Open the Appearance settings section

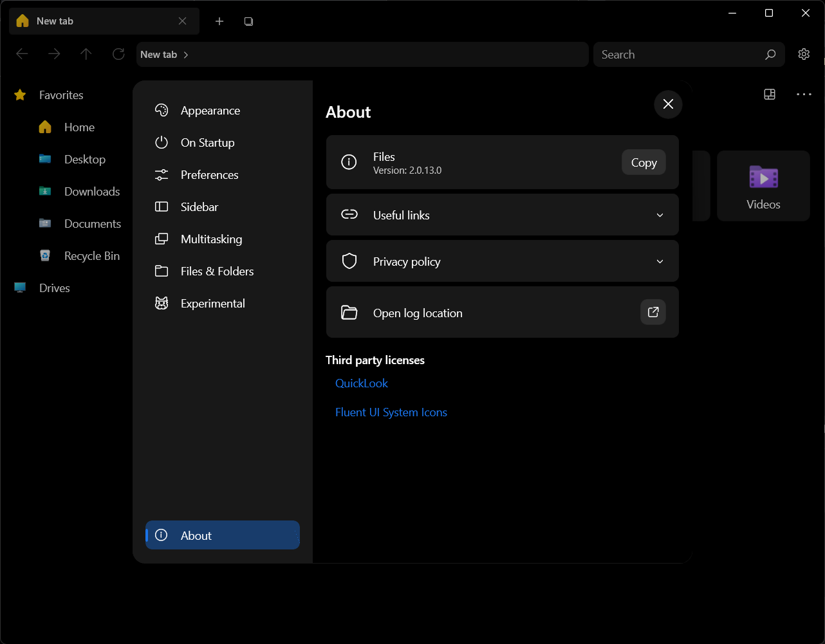tap(210, 110)
